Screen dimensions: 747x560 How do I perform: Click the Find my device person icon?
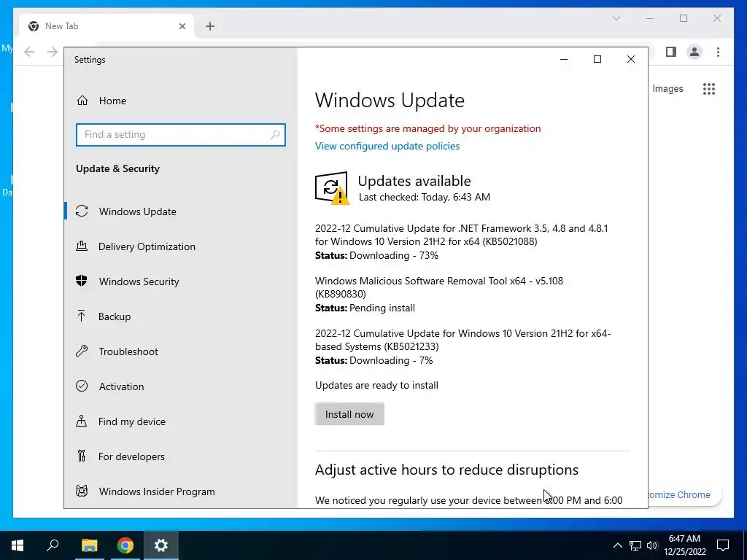[x=82, y=421]
